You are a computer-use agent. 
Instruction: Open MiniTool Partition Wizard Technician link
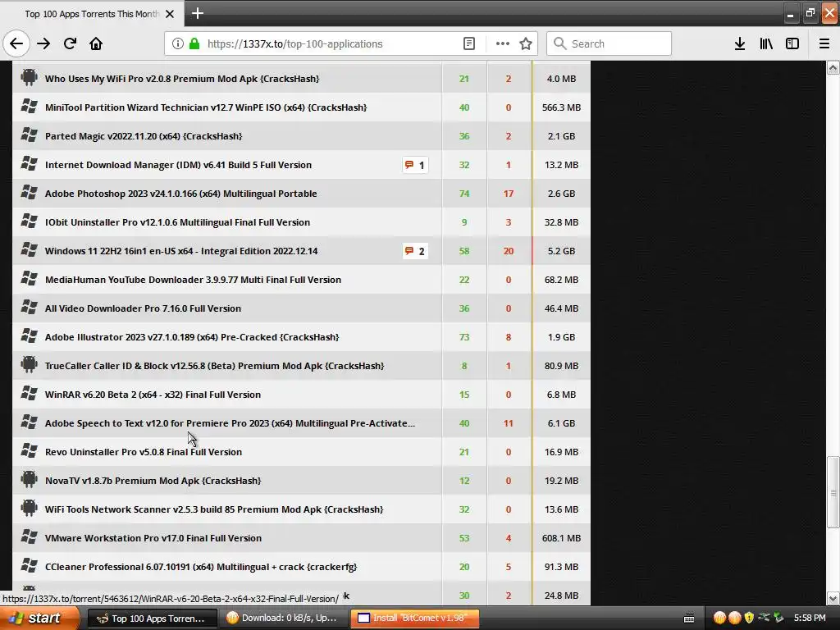[x=206, y=107]
